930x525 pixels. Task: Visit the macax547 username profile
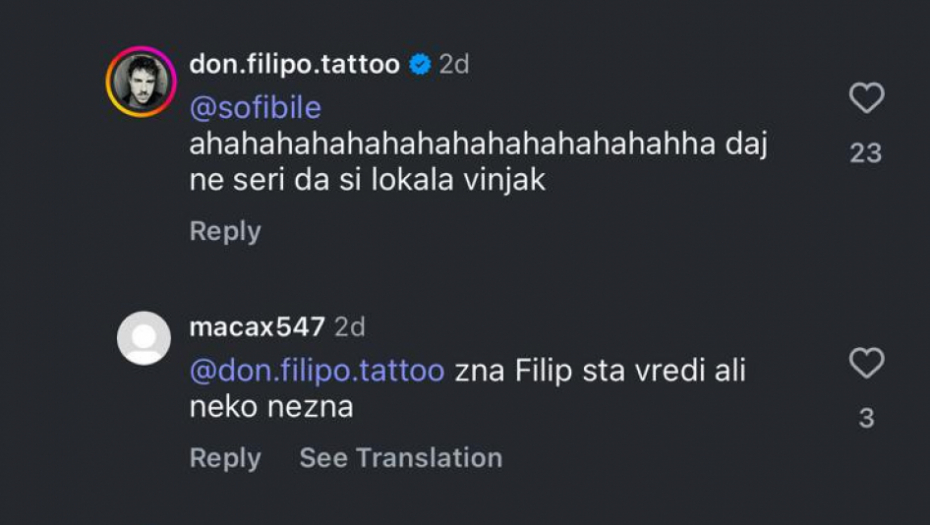(257, 327)
